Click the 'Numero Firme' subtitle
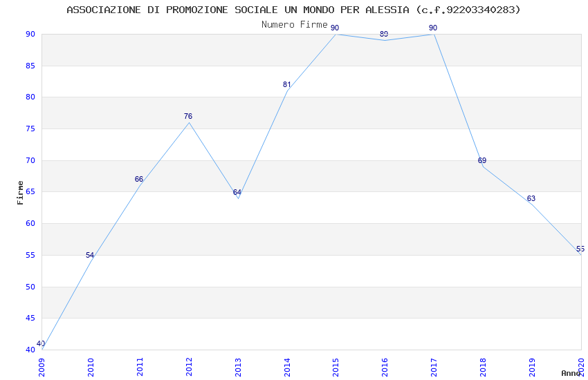This screenshot has height=380, width=588. point(295,24)
